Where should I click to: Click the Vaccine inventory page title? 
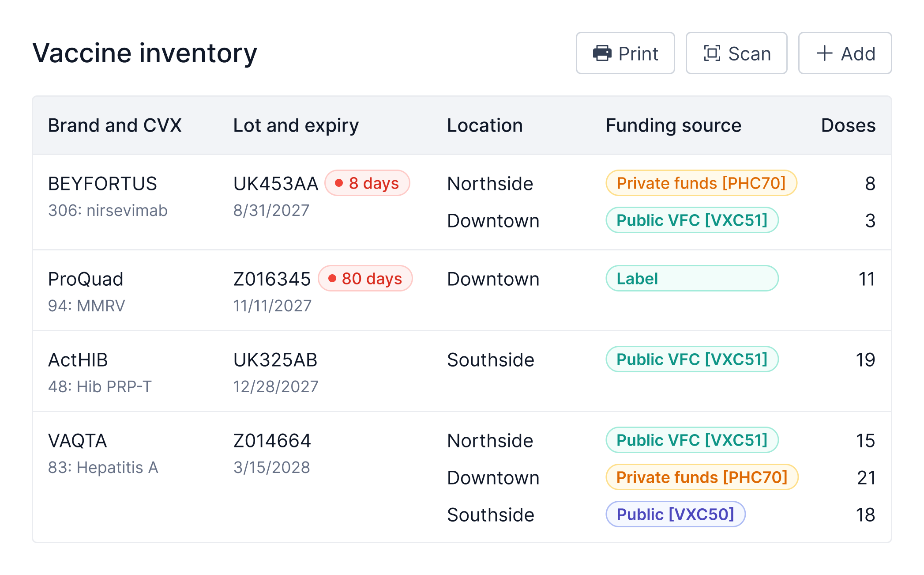pos(145,54)
